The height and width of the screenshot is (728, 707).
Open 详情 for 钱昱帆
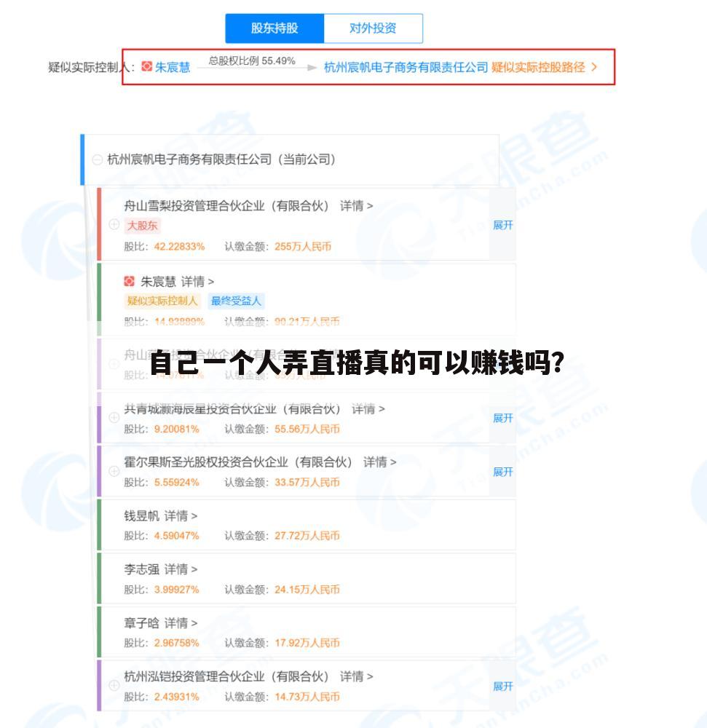(181, 516)
